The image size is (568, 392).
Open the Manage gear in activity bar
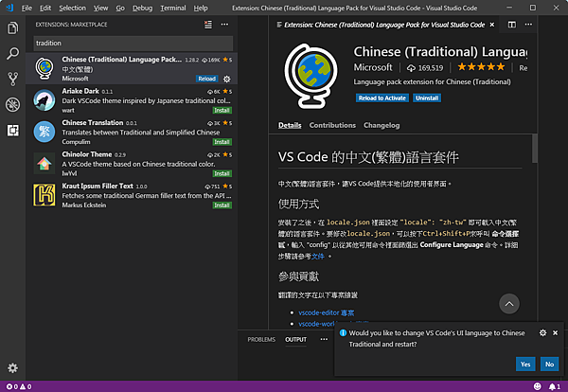(12, 368)
